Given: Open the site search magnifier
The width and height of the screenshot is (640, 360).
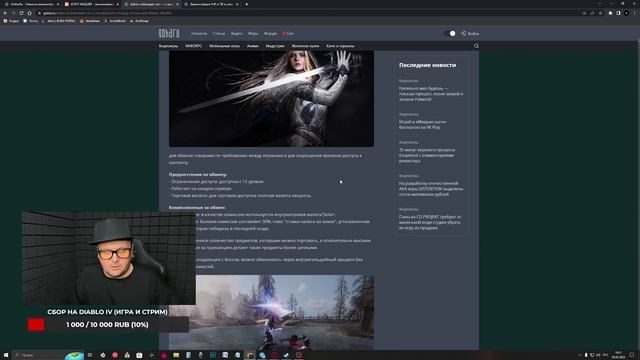Looking at the screenshot, I should (476, 46).
